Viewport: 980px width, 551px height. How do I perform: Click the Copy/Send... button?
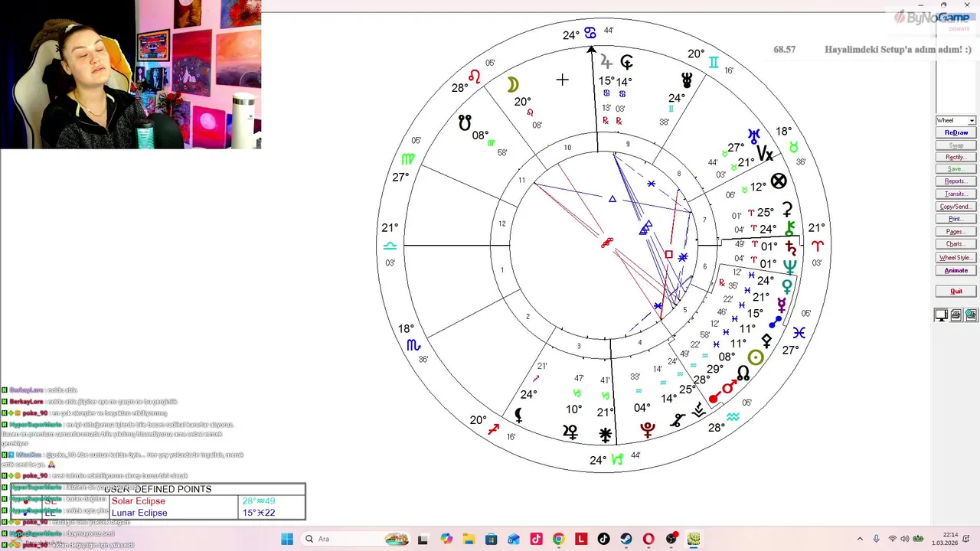[x=955, y=207]
